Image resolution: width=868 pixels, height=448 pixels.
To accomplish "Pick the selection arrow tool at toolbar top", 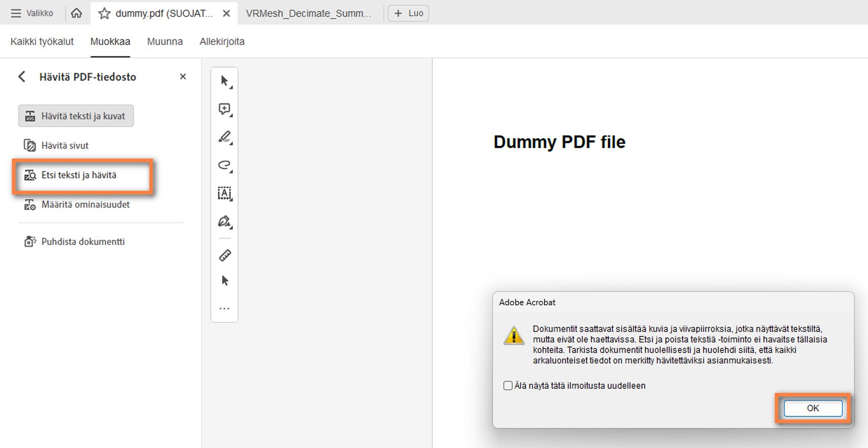I will (225, 82).
